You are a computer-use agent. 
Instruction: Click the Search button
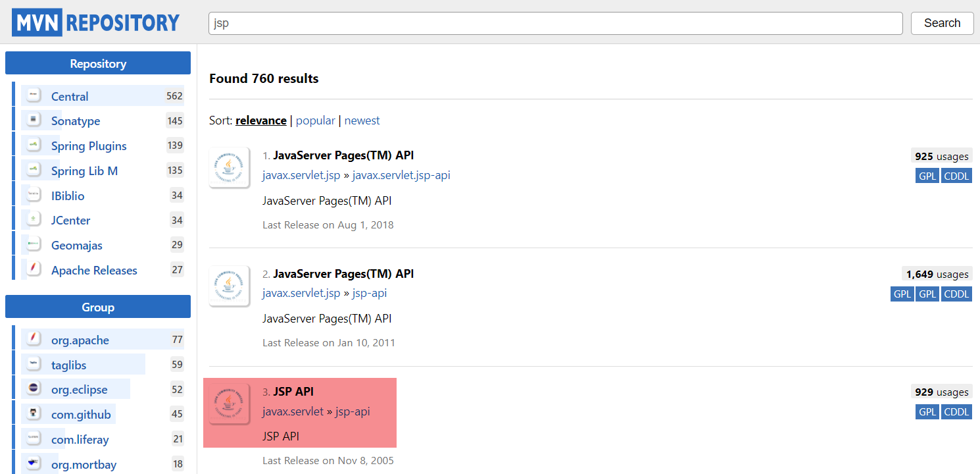(x=942, y=23)
